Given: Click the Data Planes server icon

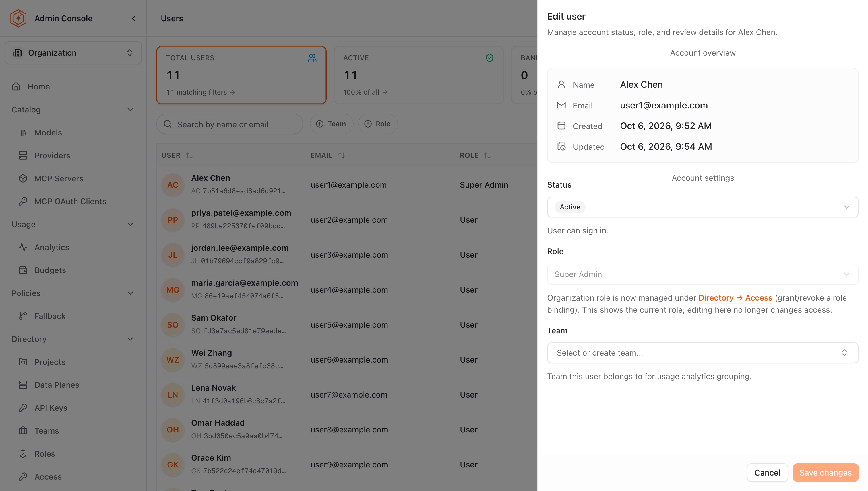Looking at the screenshot, I should [x=23, y=385].
